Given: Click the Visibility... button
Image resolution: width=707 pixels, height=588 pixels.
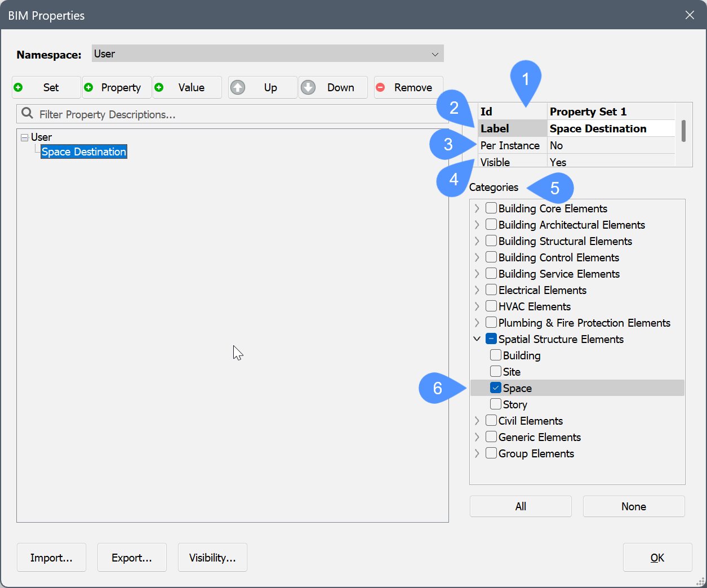Looking at the screenshot, I should point(212,557).
